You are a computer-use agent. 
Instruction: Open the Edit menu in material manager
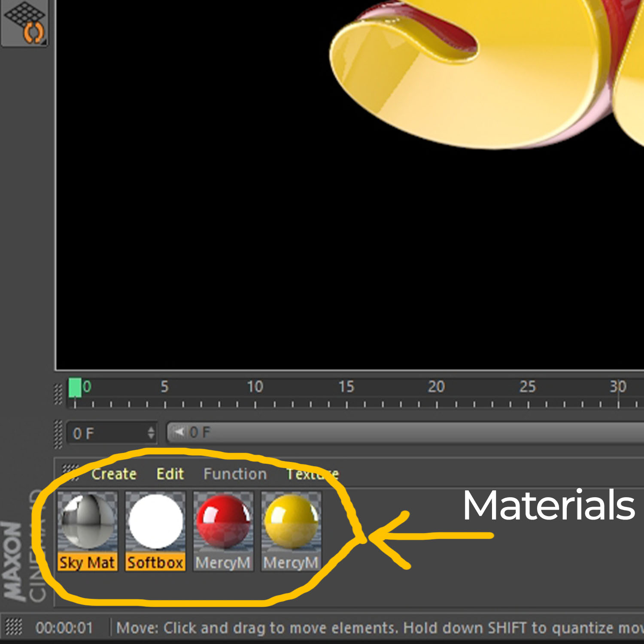pos(170,474)
